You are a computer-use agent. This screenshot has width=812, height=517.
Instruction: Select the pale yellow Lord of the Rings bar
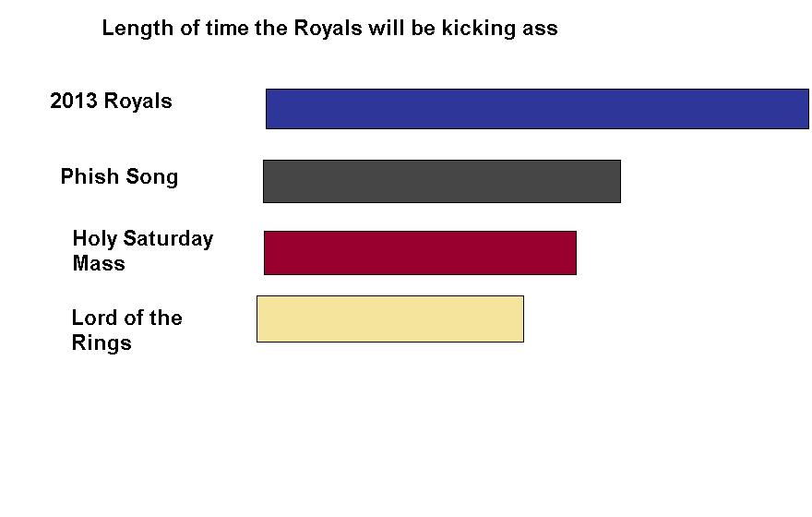point(390,319)
